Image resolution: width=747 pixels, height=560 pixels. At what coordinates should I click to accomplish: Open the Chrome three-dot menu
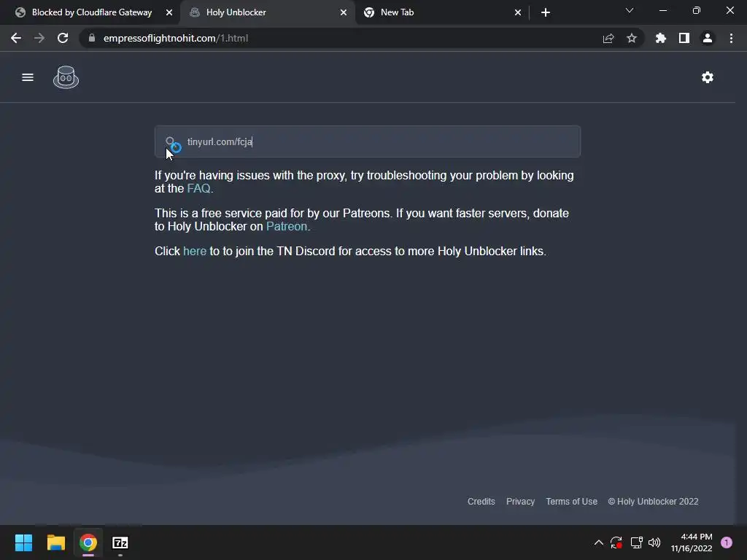pos(731,38)
